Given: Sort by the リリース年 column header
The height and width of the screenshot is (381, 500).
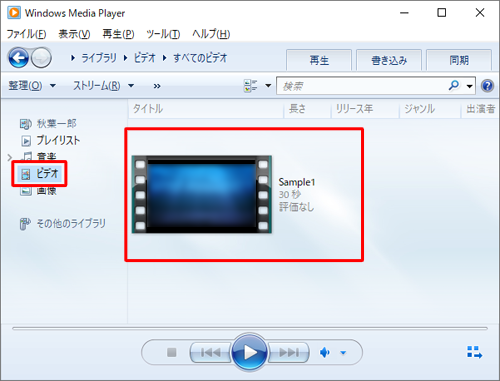Looking at the screenshot, I should point(365,109).
